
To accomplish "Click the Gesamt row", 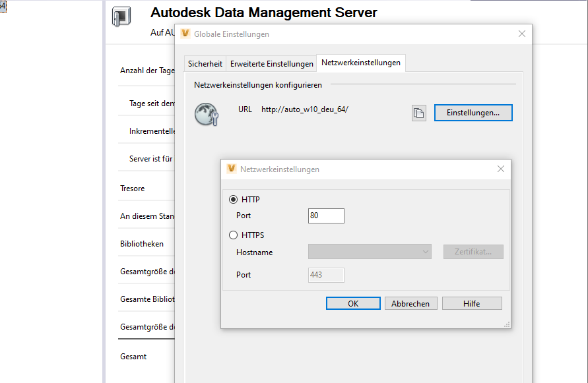I will 147,357.
